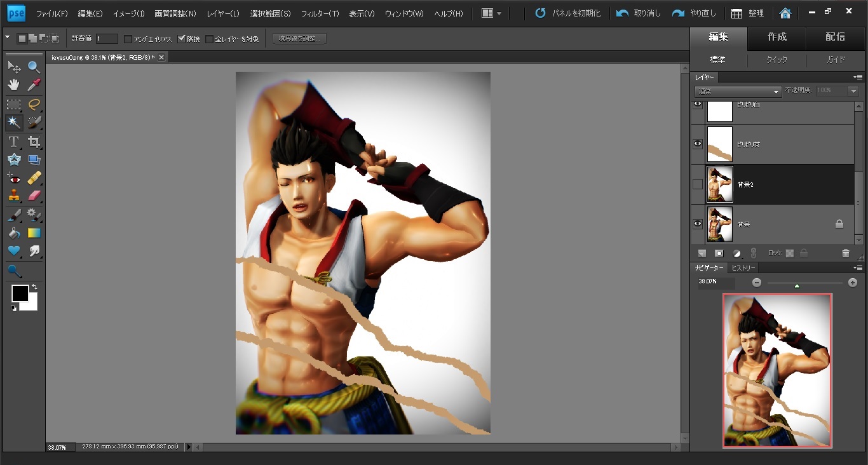Viewport: 868px width, 465px height.
Task: Select the Eyedropper tool
Action: tap(34, 85)
